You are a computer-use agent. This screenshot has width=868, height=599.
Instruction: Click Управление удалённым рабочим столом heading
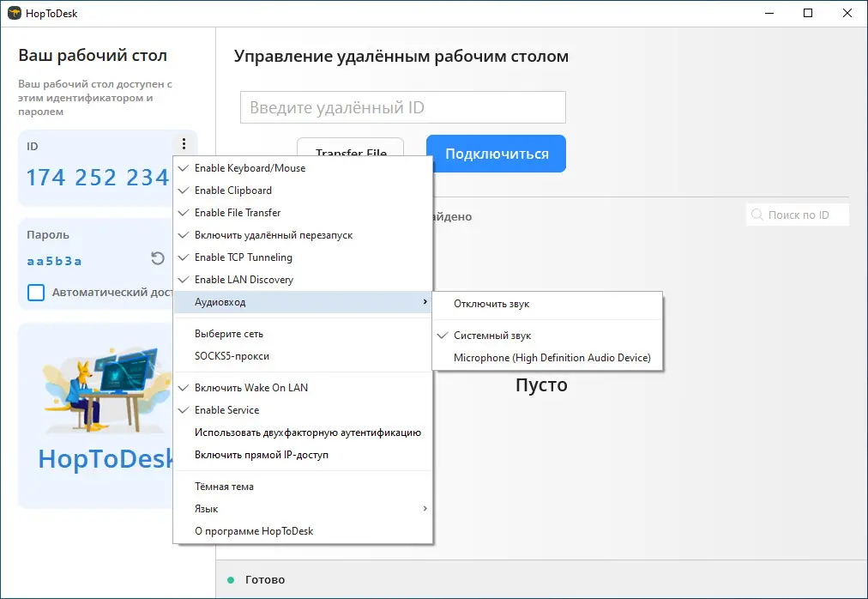pos(401,56)
